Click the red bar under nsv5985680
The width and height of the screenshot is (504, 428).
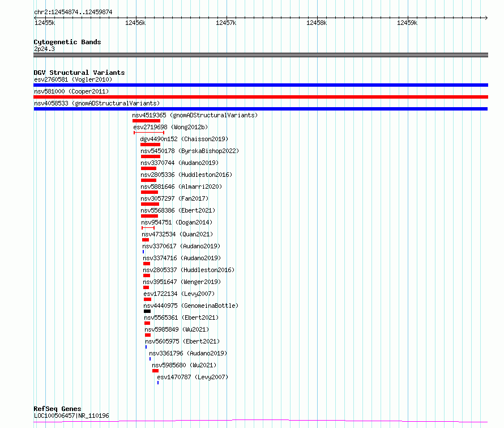156,371
